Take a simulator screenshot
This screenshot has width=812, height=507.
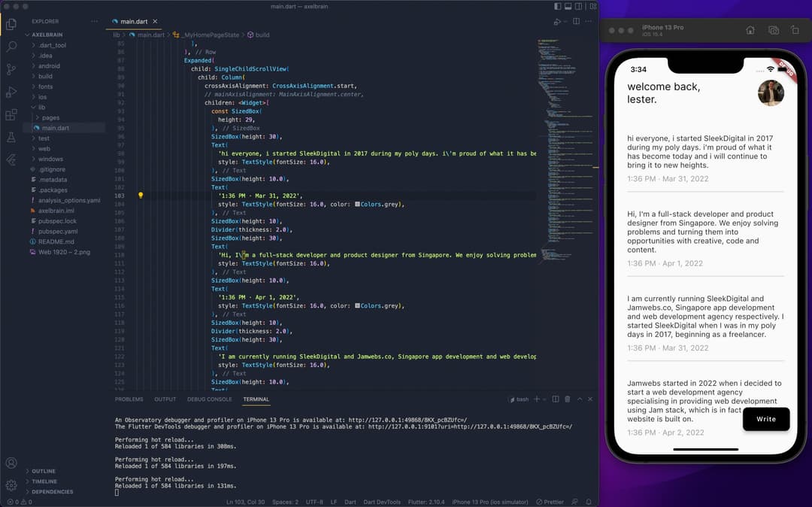coord(773,30)
